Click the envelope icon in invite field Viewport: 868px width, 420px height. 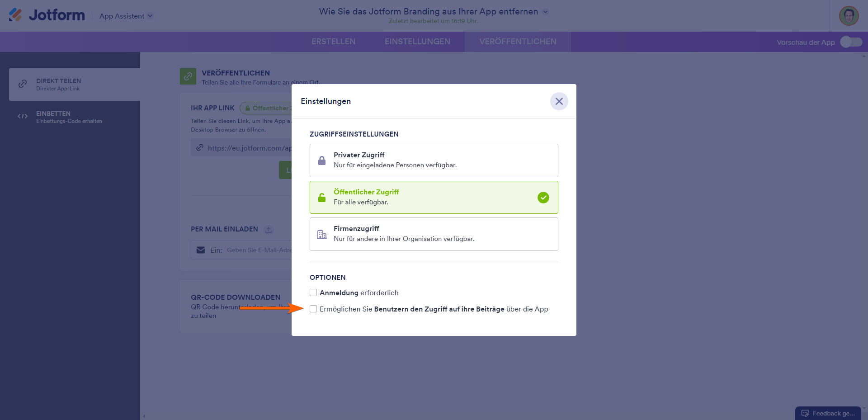201,250
